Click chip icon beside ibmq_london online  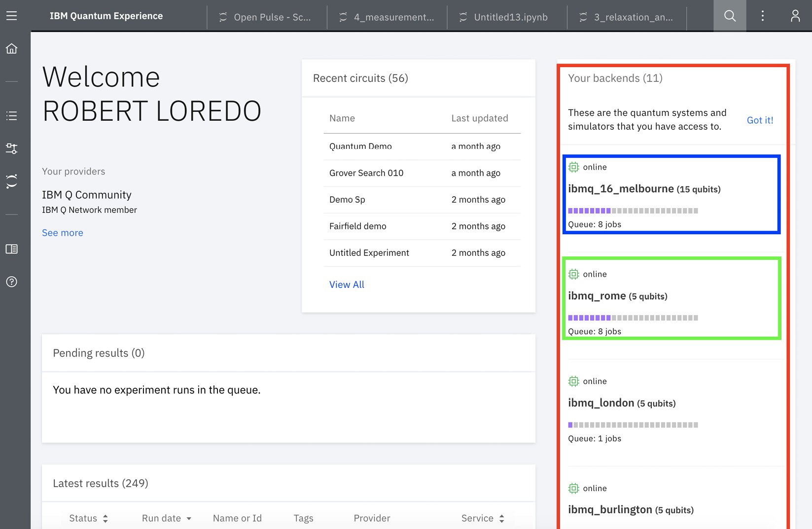(x=573, y=381)
